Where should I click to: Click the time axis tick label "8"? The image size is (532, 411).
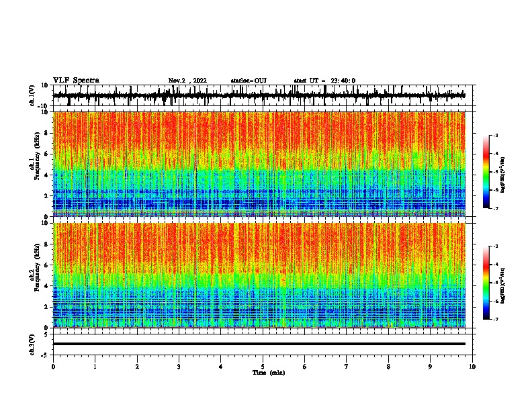coord(388,367)
